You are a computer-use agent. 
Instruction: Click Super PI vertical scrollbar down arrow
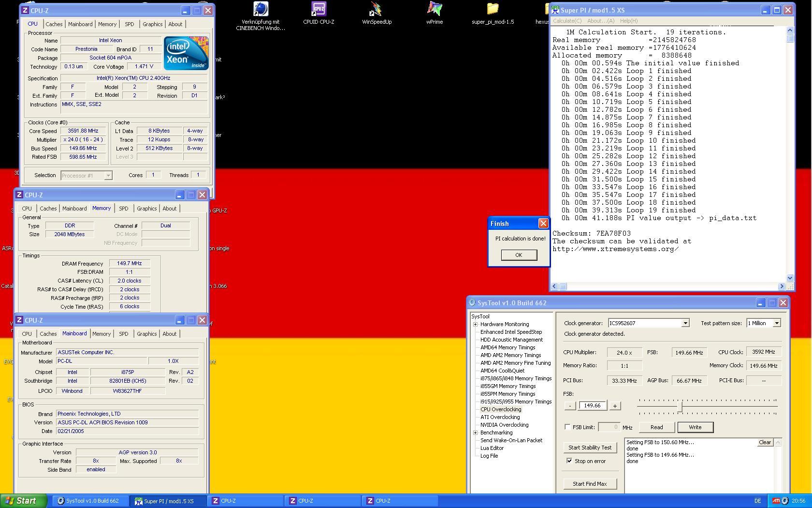pyautogui.click(x=790, y=278)
